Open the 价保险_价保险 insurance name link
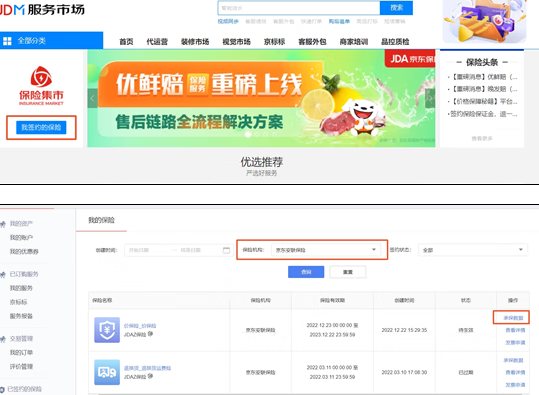 (140, 326)
